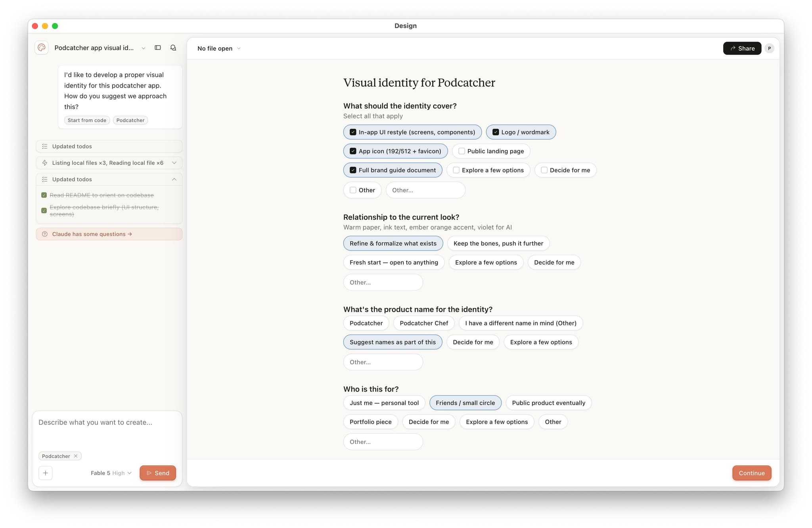Select Portfolio piece audience option
812x528 pixels.
370,422
